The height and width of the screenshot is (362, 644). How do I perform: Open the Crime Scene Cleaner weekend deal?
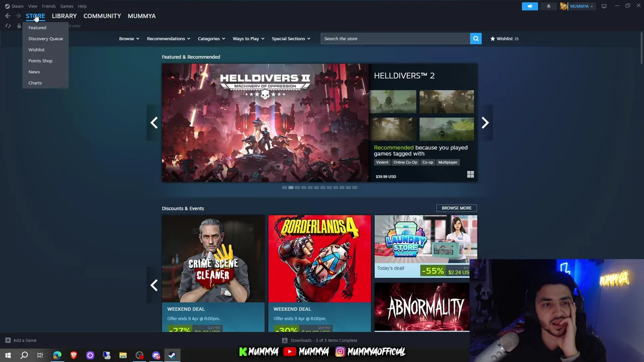click(213, 274)
